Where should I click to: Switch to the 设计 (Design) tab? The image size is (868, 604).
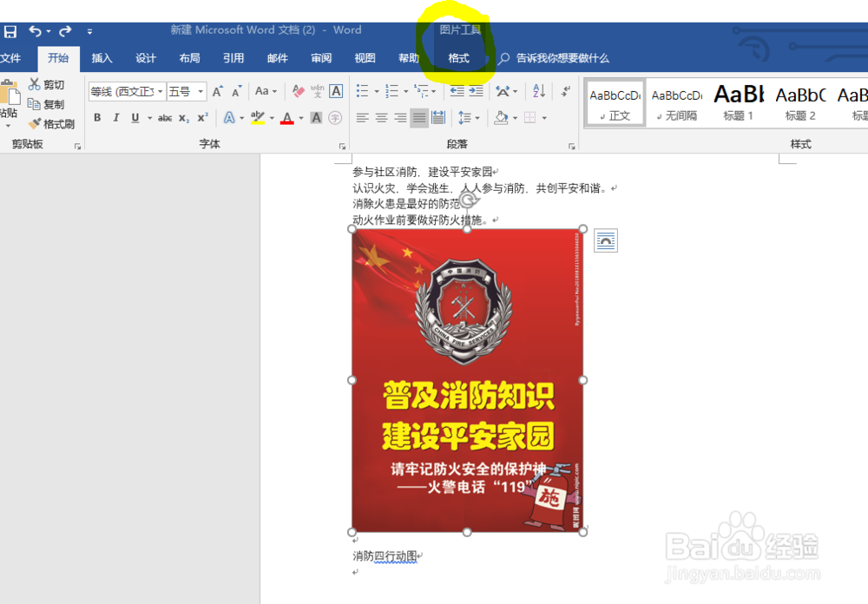[x=146, y=58]
